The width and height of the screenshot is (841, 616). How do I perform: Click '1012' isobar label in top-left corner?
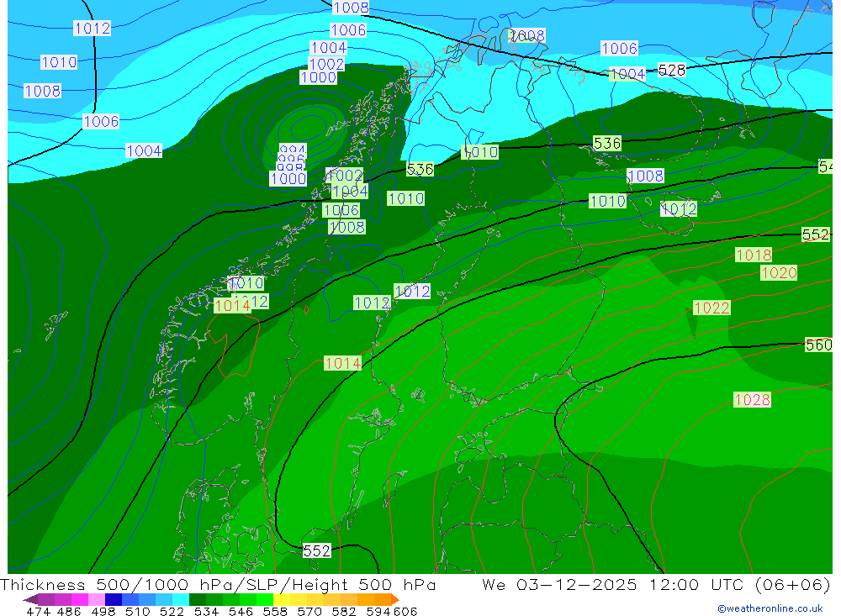93,28
